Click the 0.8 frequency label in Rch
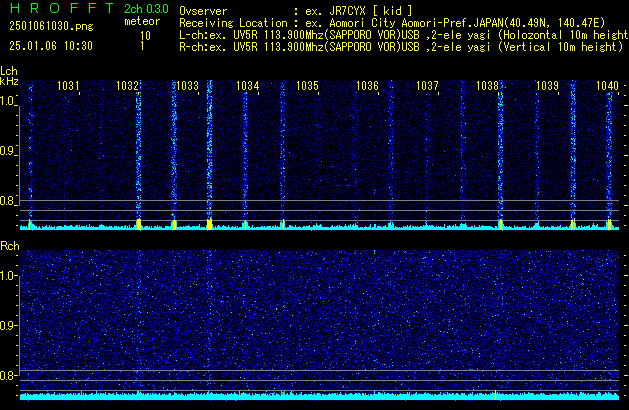 tap(7, 375)
